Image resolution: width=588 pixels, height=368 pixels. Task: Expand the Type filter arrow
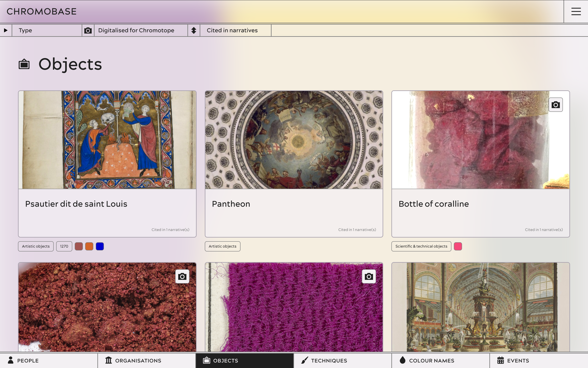pos(6,30)
